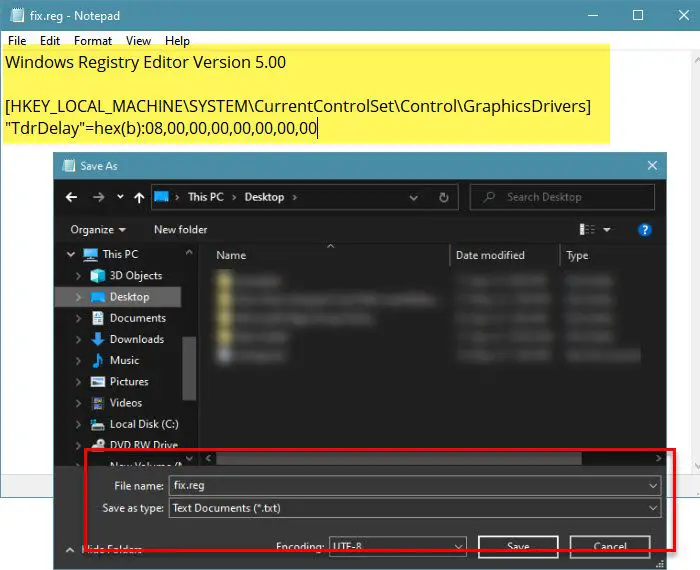Screen dimensions: 700x570
Task: Open the view options dropdown arrow
Action: [x=607, y=229]
